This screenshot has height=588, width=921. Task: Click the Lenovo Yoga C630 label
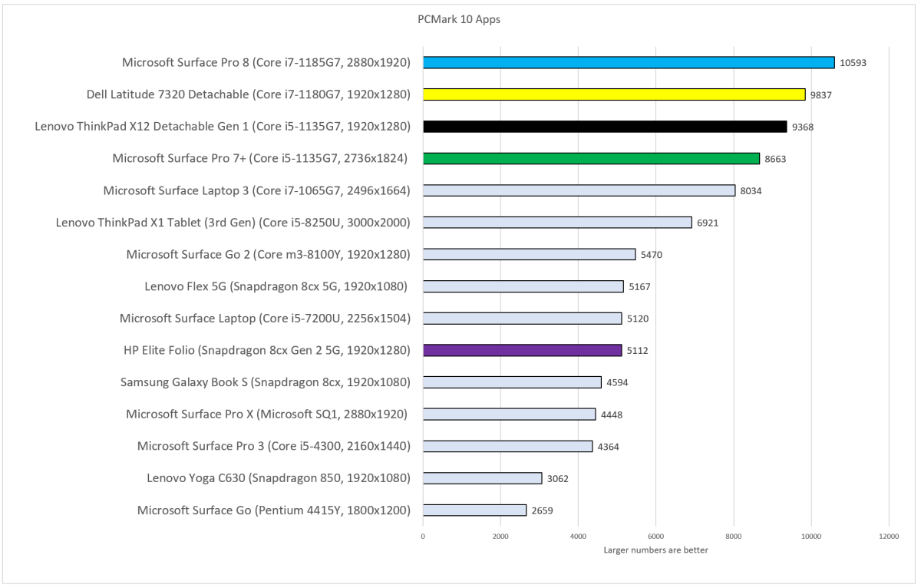(x=279, y=478)
